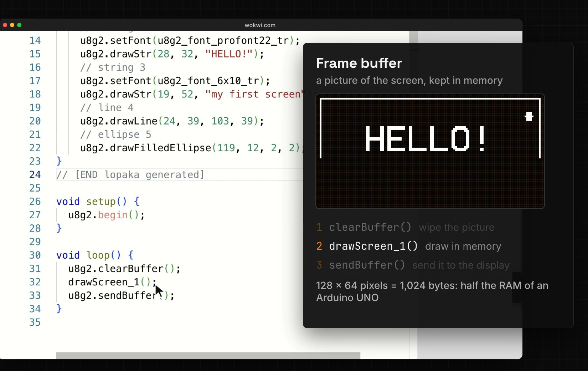Click step 1 clearBuffer() in overlay
Screen dimensions: 588x371
pos(370,227)
